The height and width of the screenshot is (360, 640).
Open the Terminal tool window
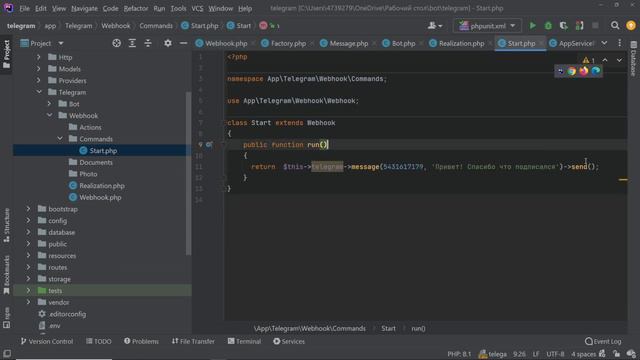pyautogui.click(x=244, y=341)
